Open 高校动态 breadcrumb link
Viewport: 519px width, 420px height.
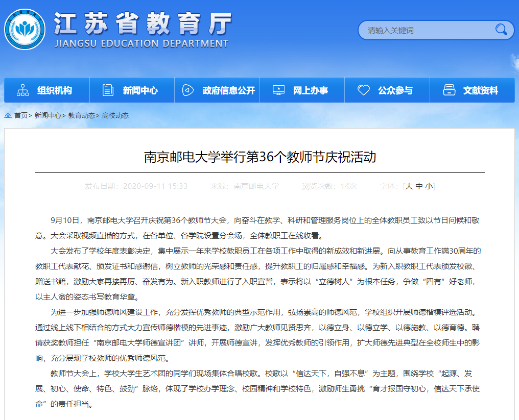115,115
